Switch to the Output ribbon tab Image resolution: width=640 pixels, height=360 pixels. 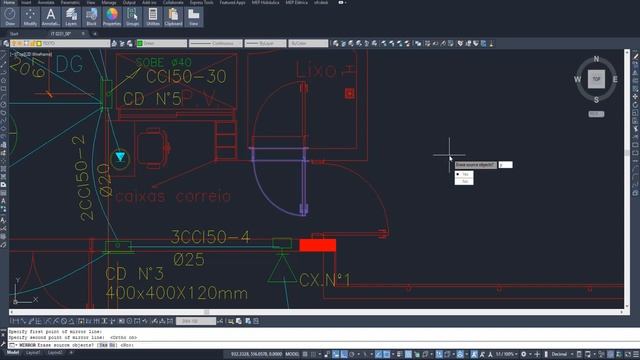pyautogui.click(x=129, y=2)
